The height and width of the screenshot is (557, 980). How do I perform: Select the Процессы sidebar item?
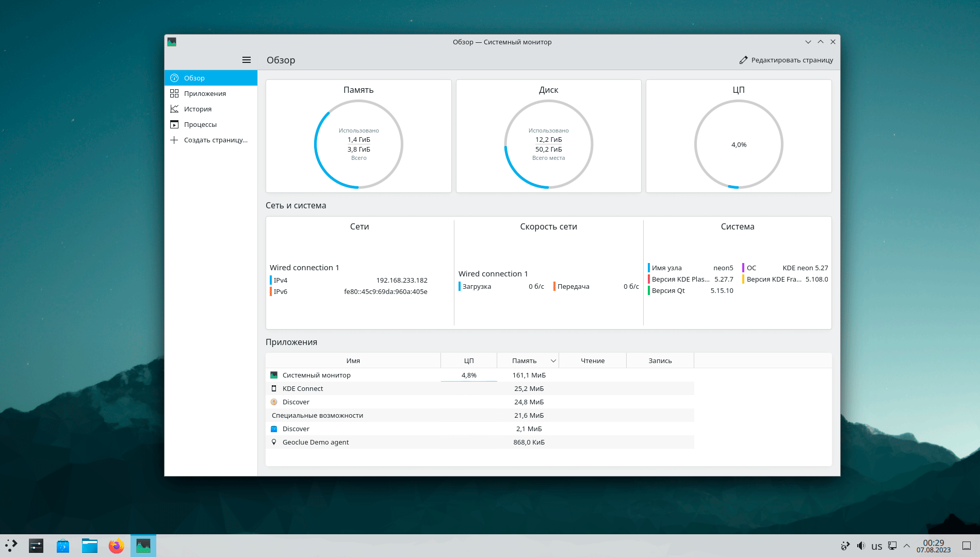click(x=200, y=124)
